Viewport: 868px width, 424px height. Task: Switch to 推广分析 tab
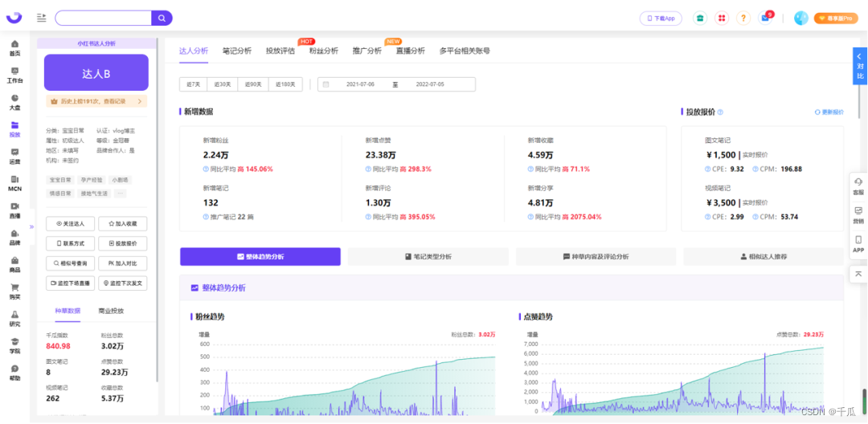tap(367, 51)
